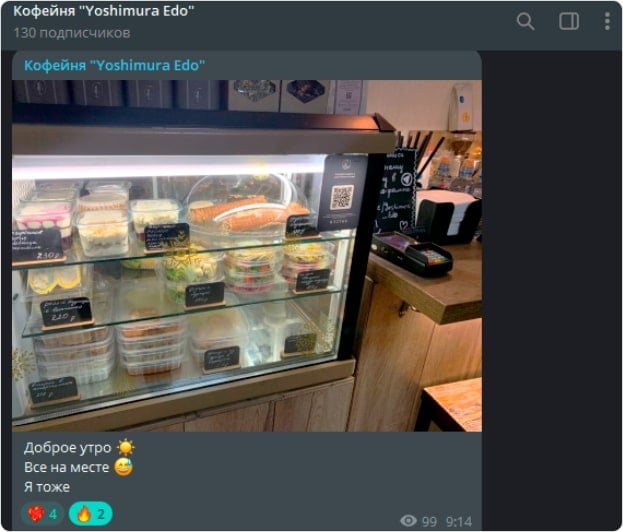623x532 pixels.
Task: Open search in the channel header
Action: [525, 21]
